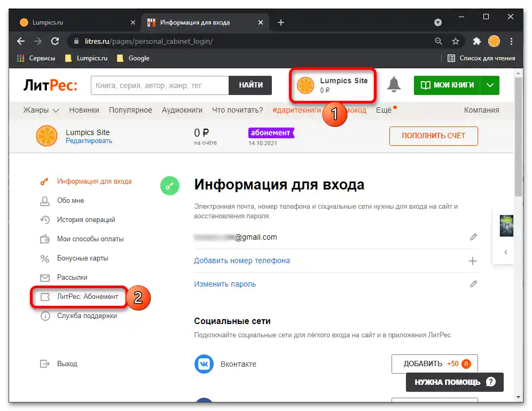
Task: Click the orange profile avatar beside Редактировать
Action: click(47, 136)
